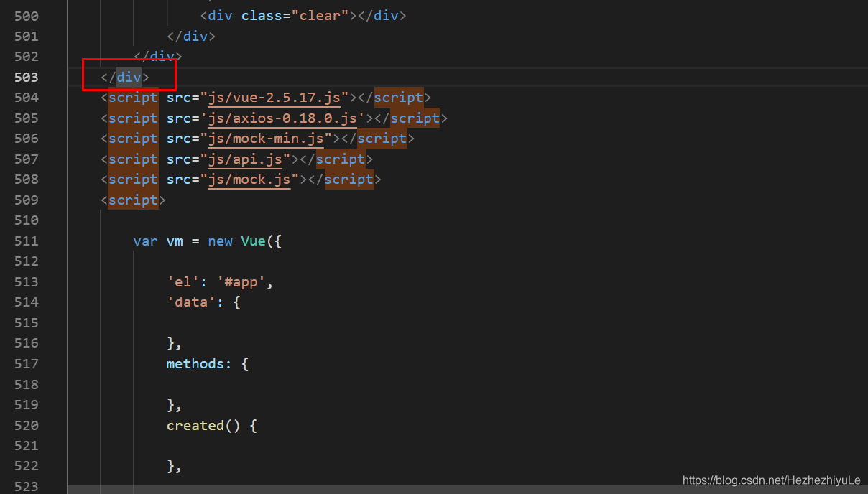The width and height of the screenshot is (868, 494).
Task: Click line number 509 in the gutter
Action: tap(27, 200)
